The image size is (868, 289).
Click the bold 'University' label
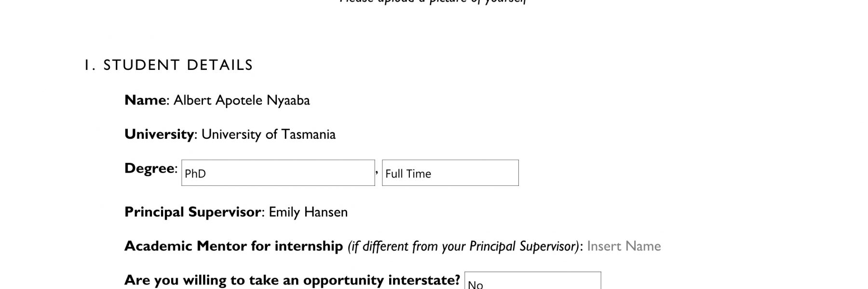(x=159, y=134)
